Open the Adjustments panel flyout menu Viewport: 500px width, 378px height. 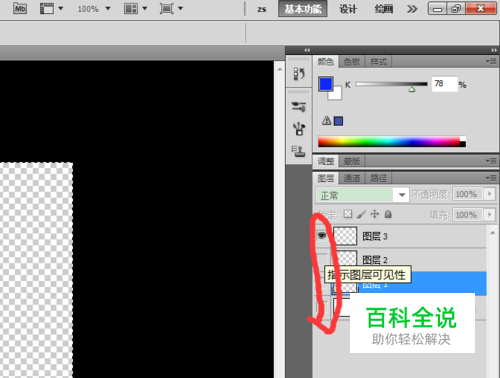[491, 161]
